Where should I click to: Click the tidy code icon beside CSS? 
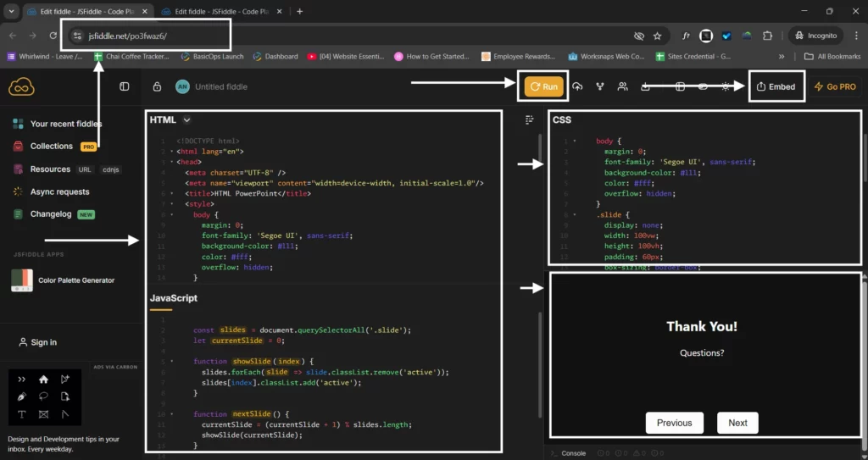[x=530, y=119]
